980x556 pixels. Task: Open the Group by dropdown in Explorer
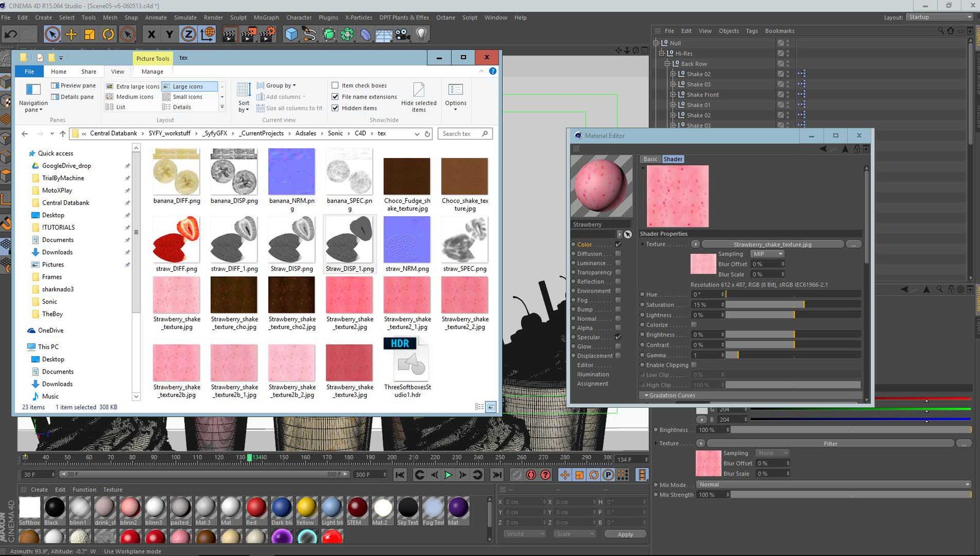click(281, 86)
